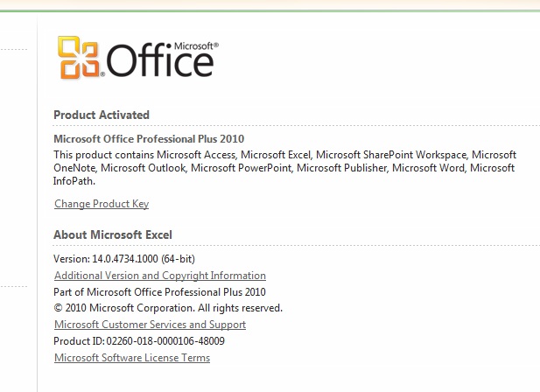Click the InfoPath word in product list
The width and height of the screenshot is (540, 392).
pos(74,181)
